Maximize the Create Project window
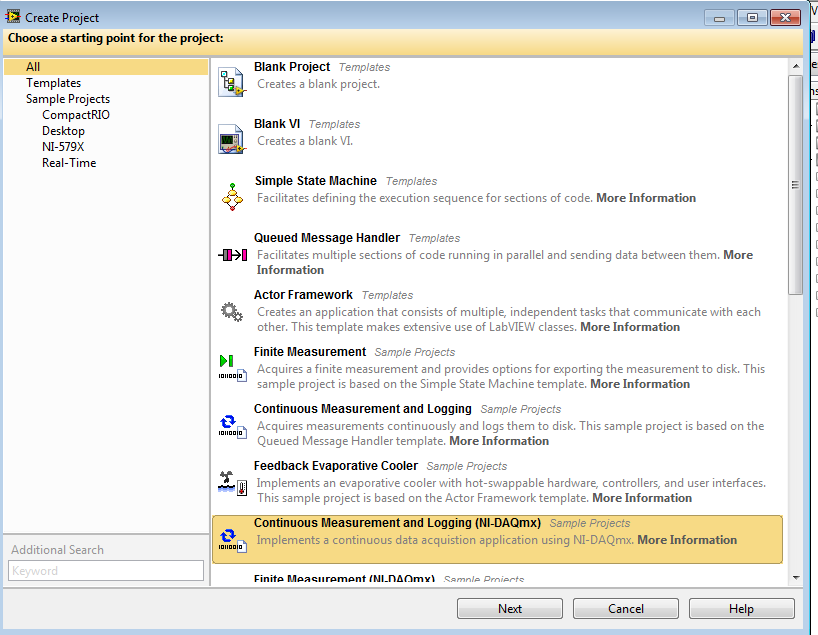The image size is (818, 635). click(x=752, y=18)
